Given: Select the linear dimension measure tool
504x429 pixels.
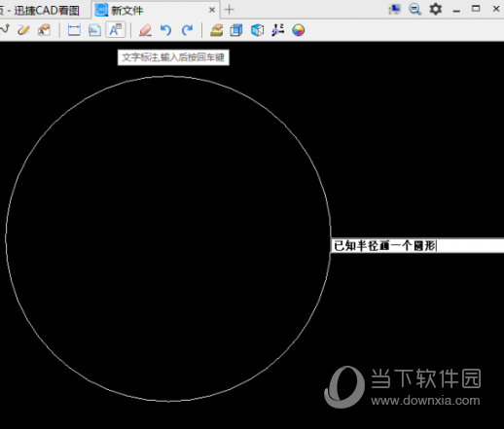Looking at the screenshot, I should tap(74, 30).
